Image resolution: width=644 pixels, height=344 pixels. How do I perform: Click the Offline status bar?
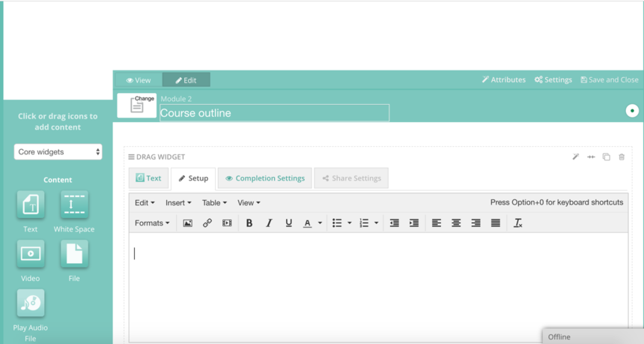[x=593, y=337]
